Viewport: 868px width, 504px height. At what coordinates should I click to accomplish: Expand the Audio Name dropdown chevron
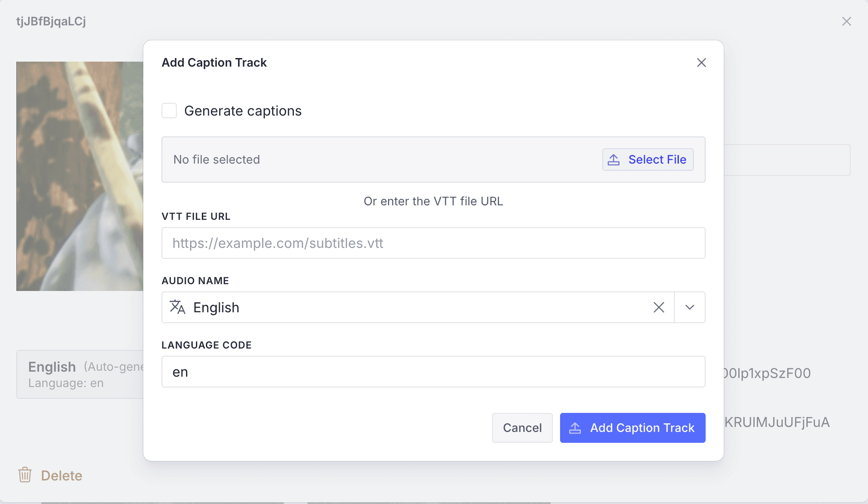click(690, 307)
